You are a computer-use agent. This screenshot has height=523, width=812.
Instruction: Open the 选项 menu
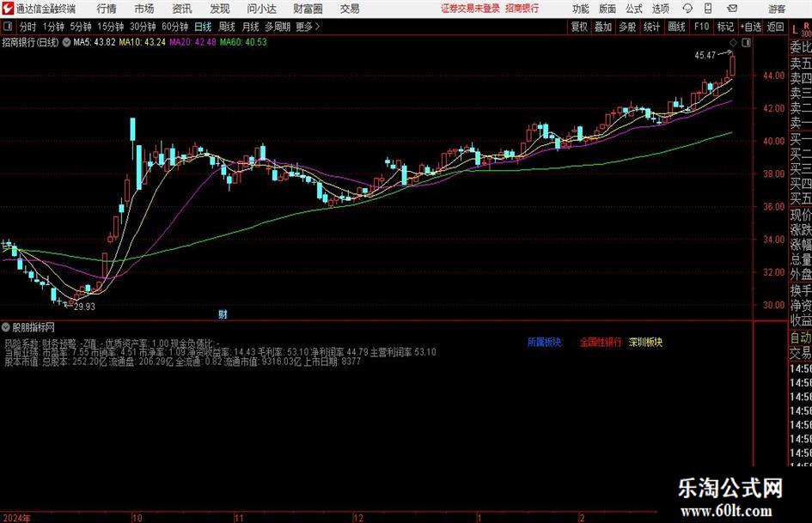coord(660,9)
